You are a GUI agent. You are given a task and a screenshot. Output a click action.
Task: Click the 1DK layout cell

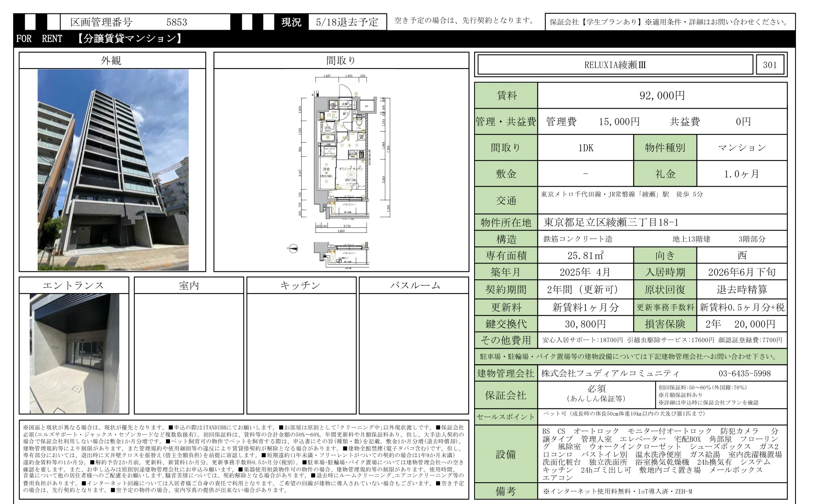pyautogui.click(x=585, y=147)
